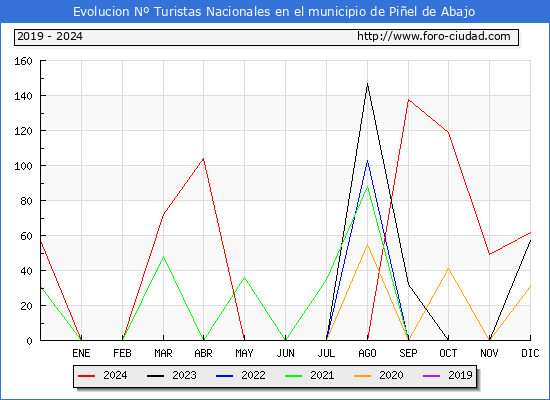Click the AGO month axis label
The width and height of the screenshot is (550, 400).
tap(367, 353)
